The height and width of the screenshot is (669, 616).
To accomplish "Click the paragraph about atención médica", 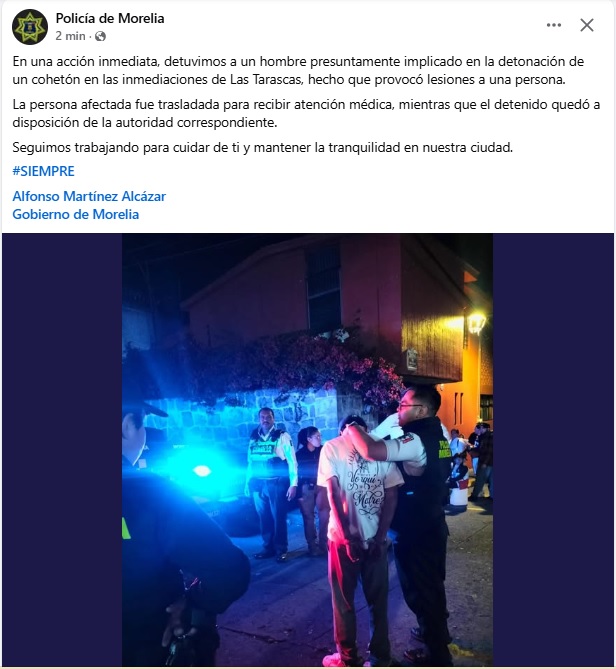I will pyautogui.click(x=306, y=113).
